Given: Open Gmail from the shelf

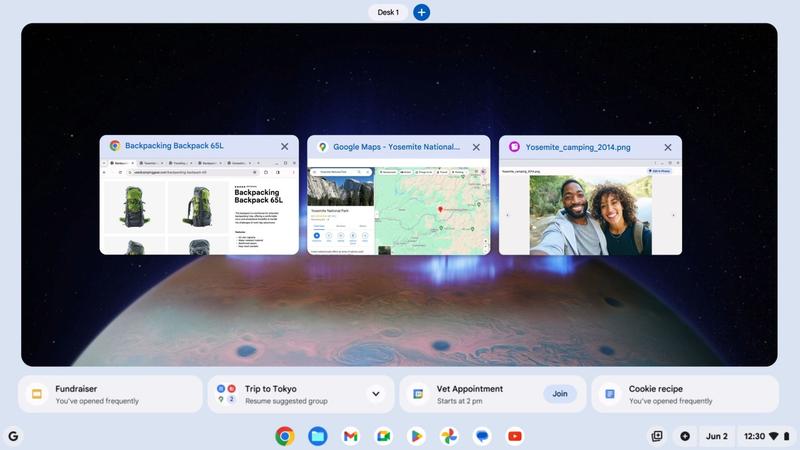Looking at the screenshot, I should click(x=350, y=436).
